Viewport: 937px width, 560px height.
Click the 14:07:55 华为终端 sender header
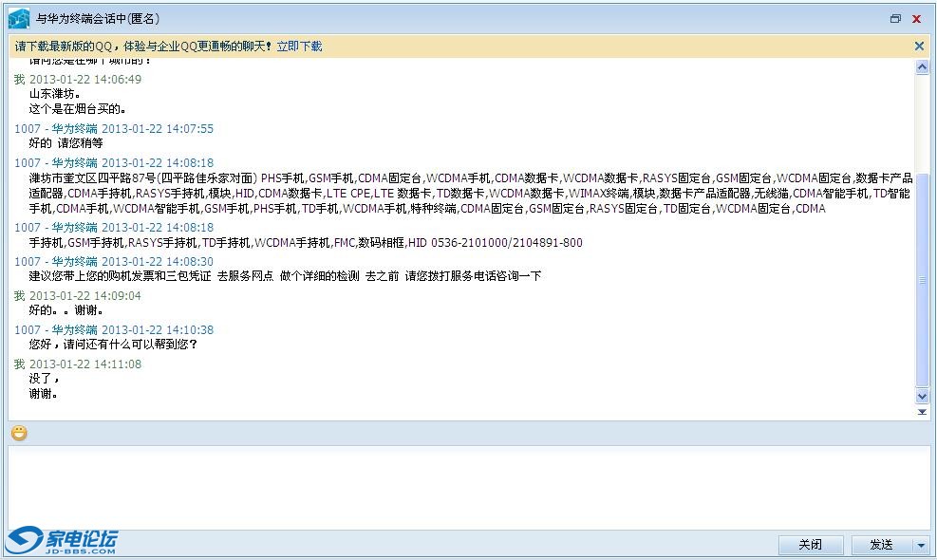click(x=114, y=128)
